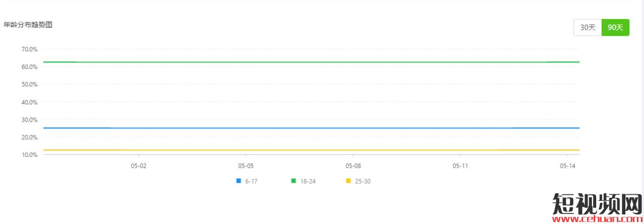Switch to the 30天 range

pos(588,28)
